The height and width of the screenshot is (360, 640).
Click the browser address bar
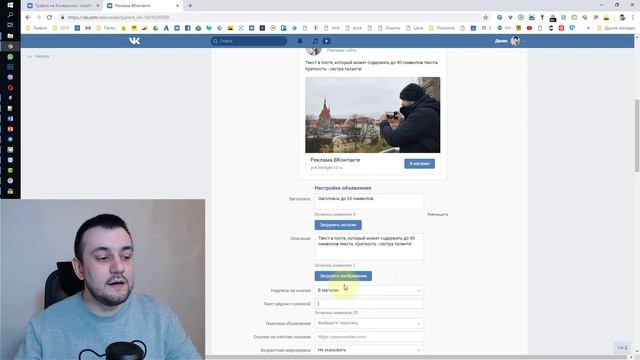coord(269,18)
